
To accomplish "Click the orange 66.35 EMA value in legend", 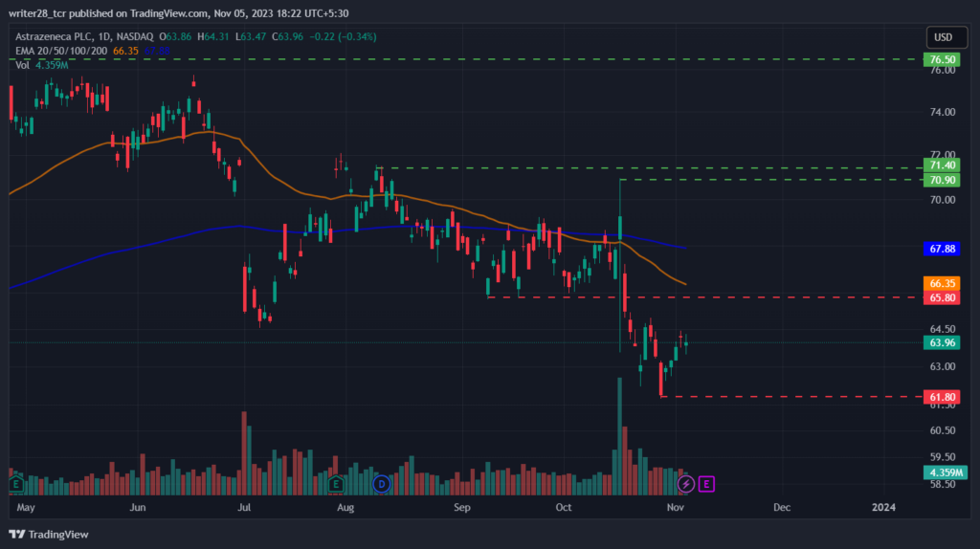I will point(125,52).
